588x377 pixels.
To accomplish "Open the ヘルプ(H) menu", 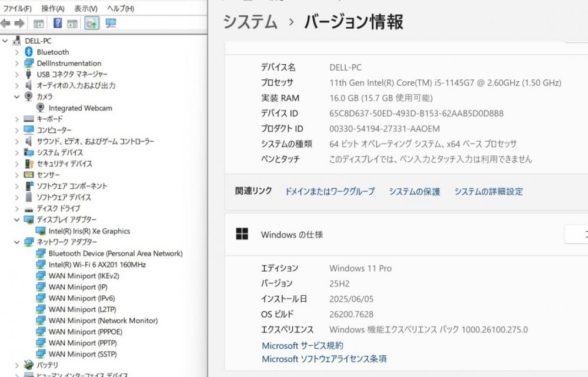I will coord(121,8).
